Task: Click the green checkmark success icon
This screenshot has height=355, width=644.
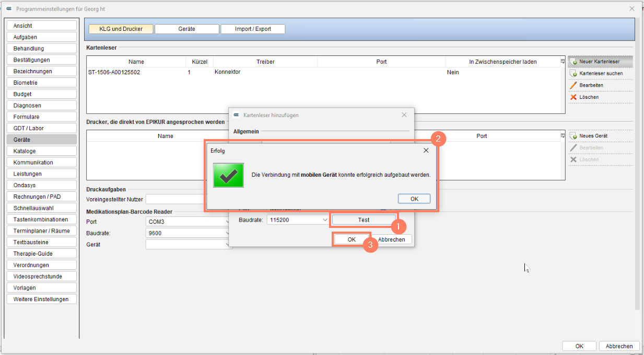Action: point(228,175)
